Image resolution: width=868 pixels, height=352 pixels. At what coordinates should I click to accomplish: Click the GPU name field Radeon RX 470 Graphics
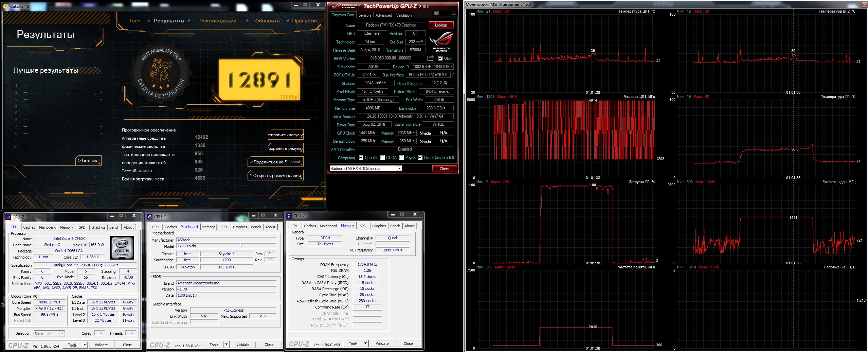point(391,25)
